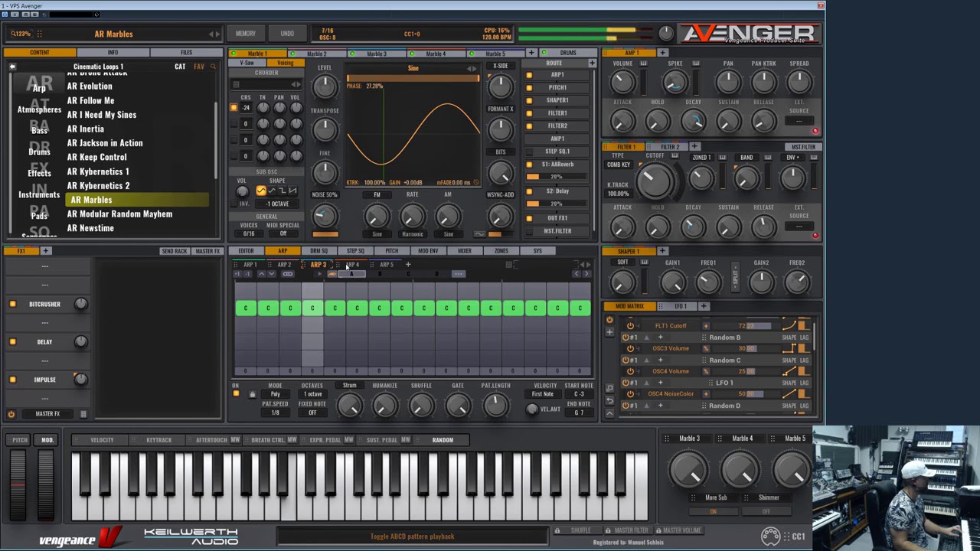Click the arp link chain icon

pos(287,274)
